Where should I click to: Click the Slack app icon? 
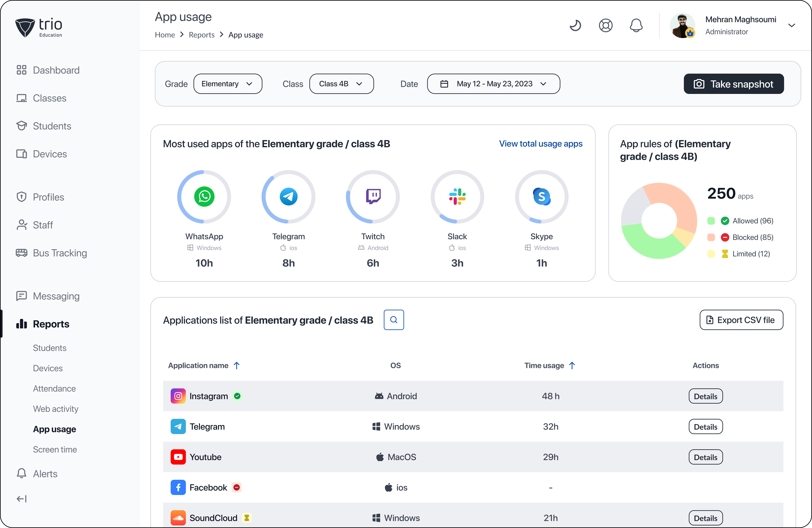pyautogui.click(x=457, y=197)
